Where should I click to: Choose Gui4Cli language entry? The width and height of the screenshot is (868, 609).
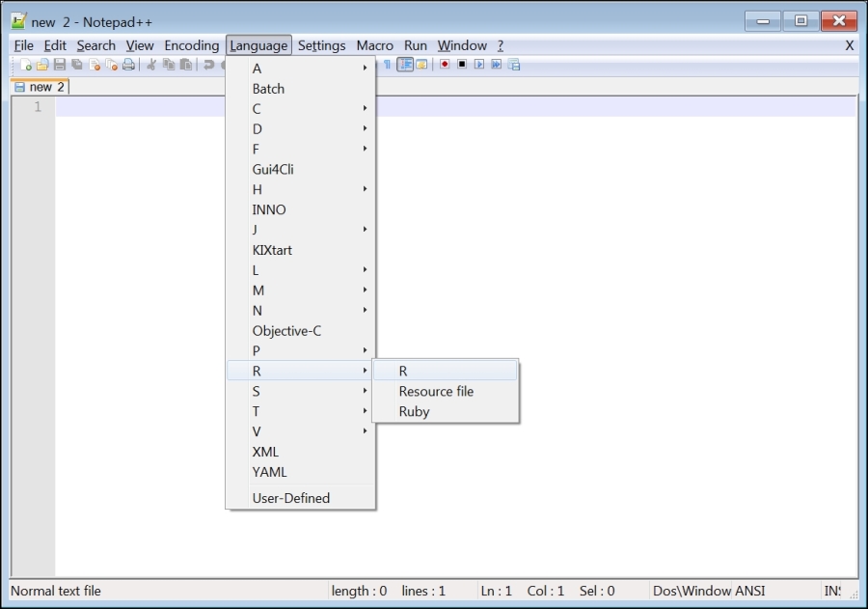(301, 170)
